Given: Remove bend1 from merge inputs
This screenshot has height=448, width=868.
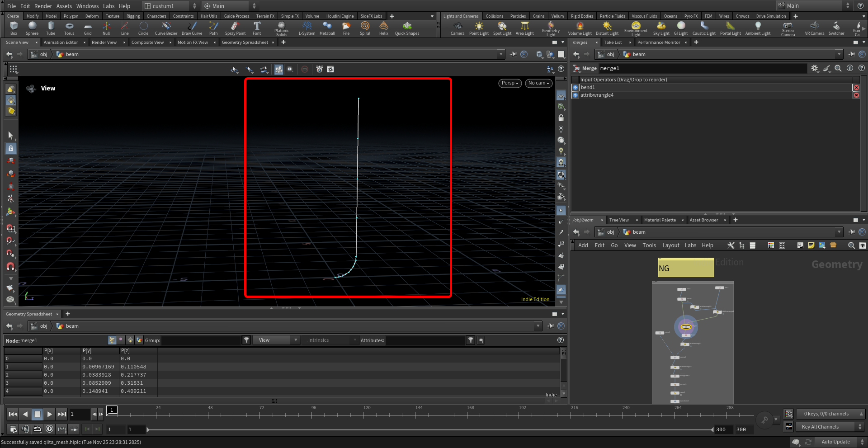Looking at the screenshot, I should point(856,88).
